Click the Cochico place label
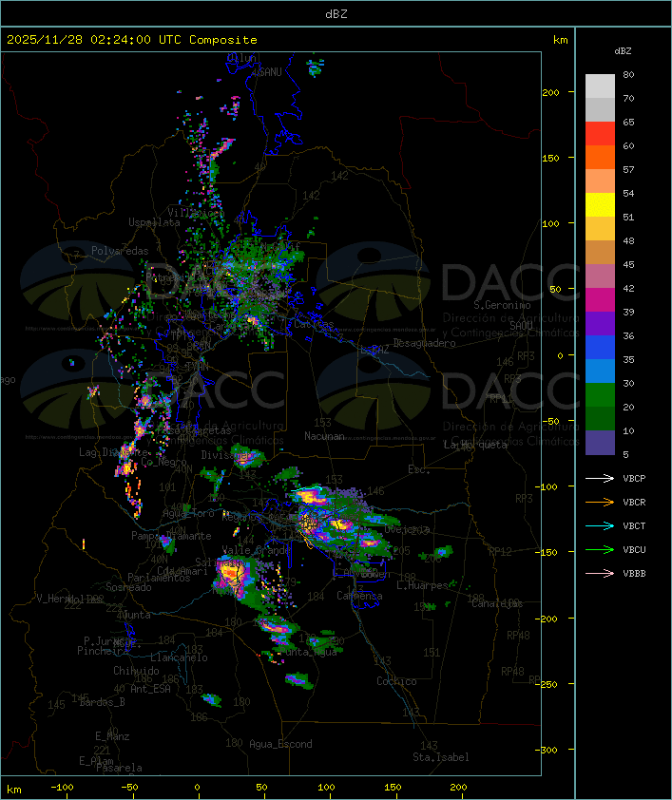This screenshot has width=672, height=800. coord(396,681)
